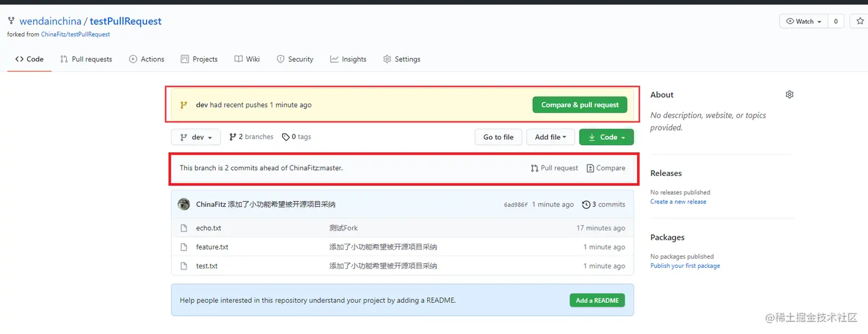Click the fork icon beside the repository name
The height and width of the screenshot is (334, 868).
pyautogui.click(x=11, y=21)
